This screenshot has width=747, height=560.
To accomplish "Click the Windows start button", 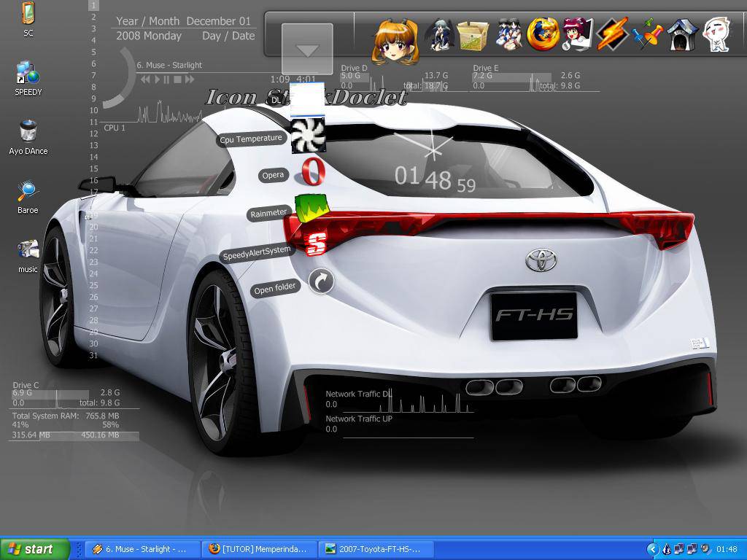I will coord(34,549).
